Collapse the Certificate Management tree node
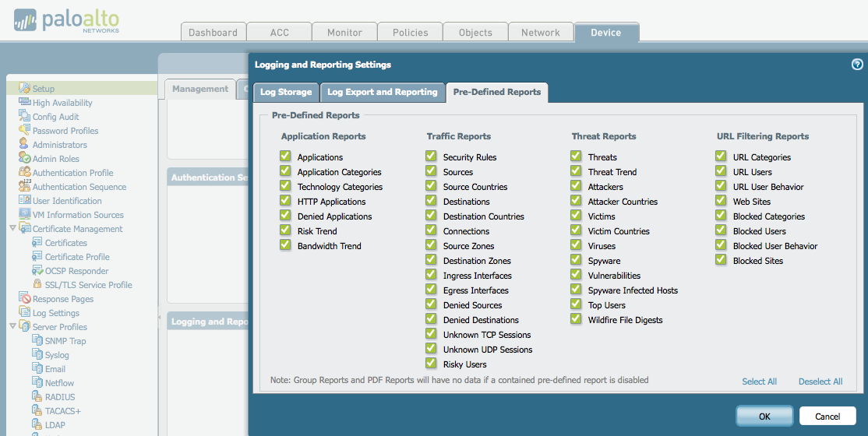 (12, 228)
